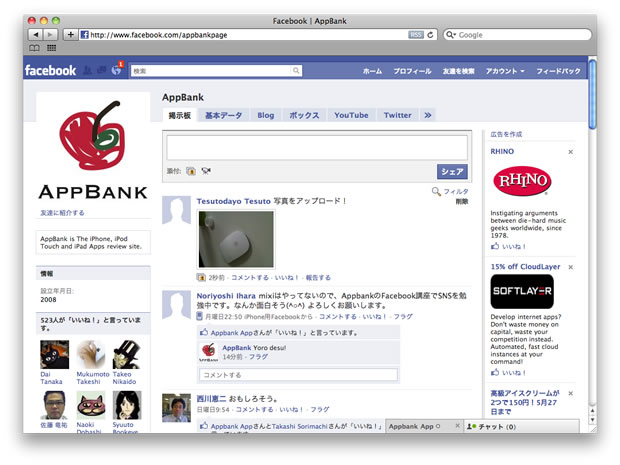Close the 15% off CloudLayer ad
The height and width of the screenshot is (465, 620).
point(571,267)
